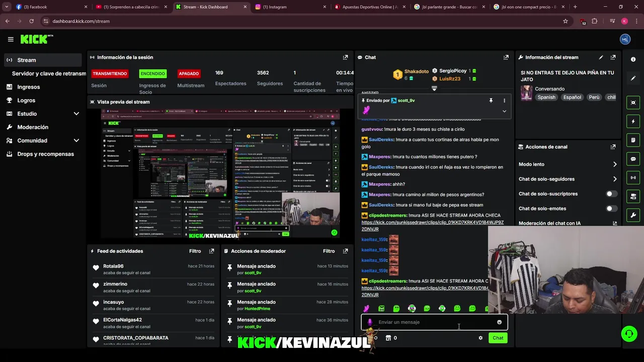Click the wrench icon in the right toolbar
This screenshot has width=644, height=362.
(633, 215)
